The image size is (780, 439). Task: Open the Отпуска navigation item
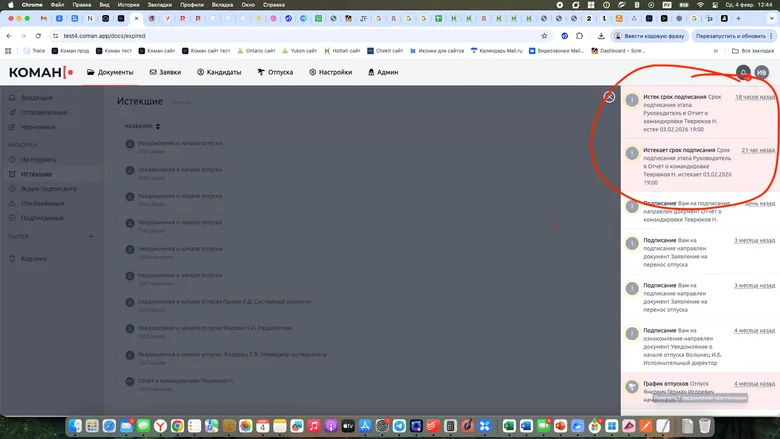[x=275, y=72]
